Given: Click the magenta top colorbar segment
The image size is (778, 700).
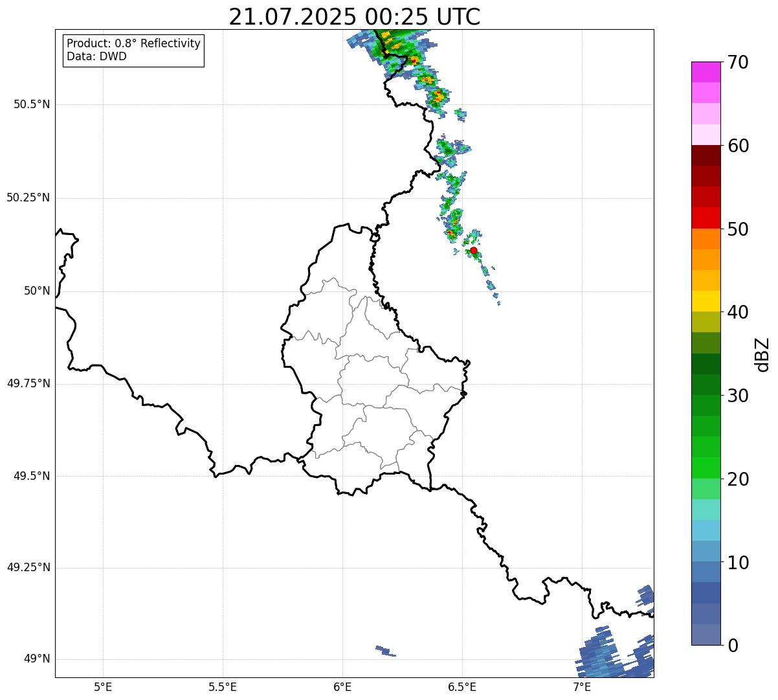Looking at the screenshot, I should 706,72.
